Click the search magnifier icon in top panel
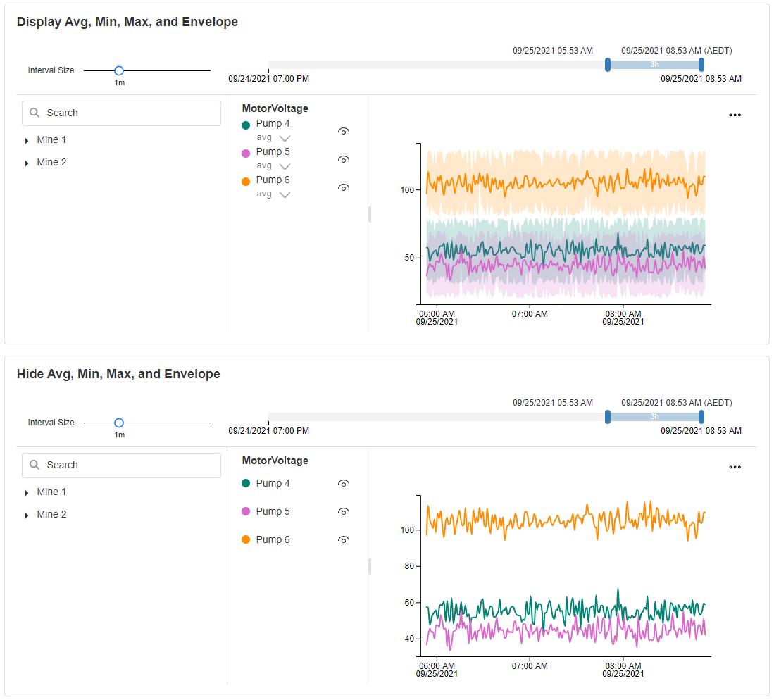 click(x=35, y=113)
